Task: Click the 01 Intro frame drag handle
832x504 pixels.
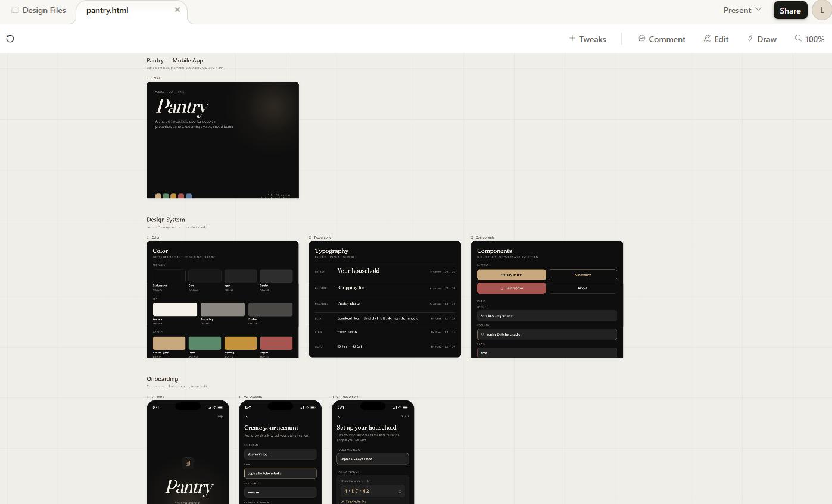Action: 148,397
